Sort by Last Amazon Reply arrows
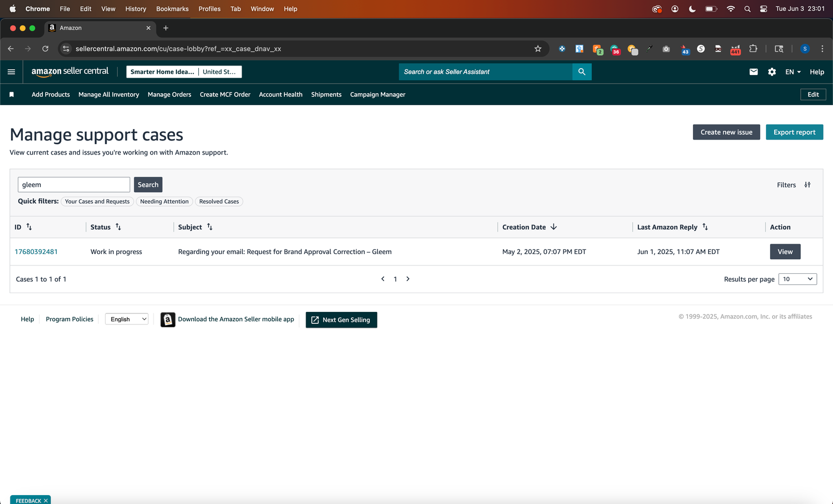This screenshot has width=833, height=504. tap(705, 227)
